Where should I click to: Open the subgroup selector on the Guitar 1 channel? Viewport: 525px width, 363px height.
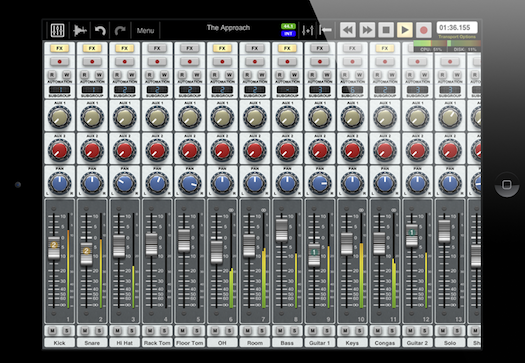[x=320, y=89]
